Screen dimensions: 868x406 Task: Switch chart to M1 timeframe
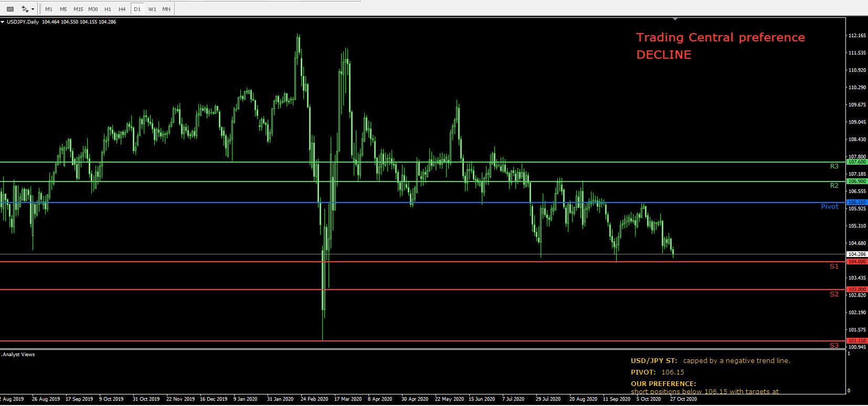click(49, 9)
